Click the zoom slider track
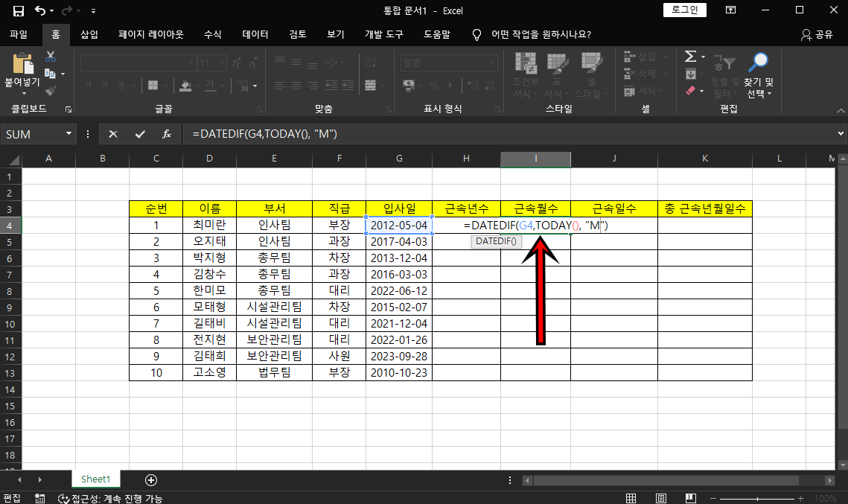Screen dimensions: 848x504 coord(757,499)
